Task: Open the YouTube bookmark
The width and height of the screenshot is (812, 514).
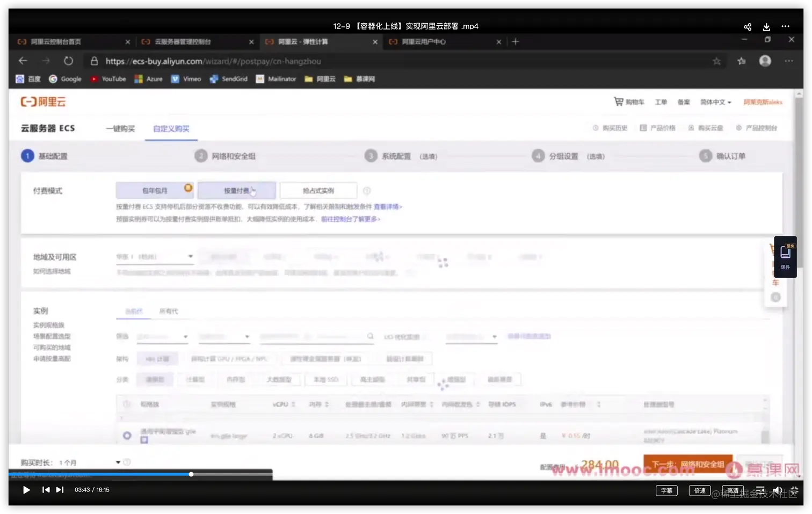Action: 108,79
